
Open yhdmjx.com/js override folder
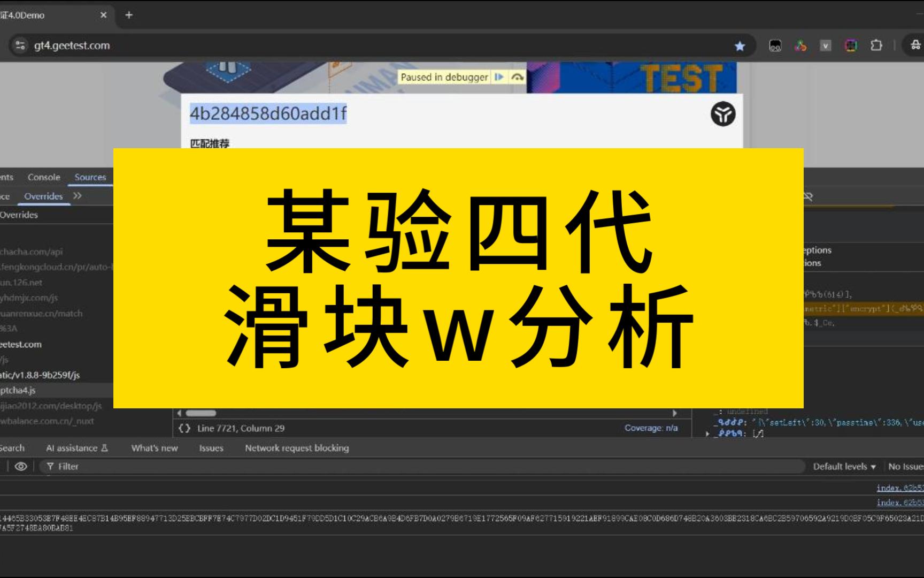tap(29, 298)
